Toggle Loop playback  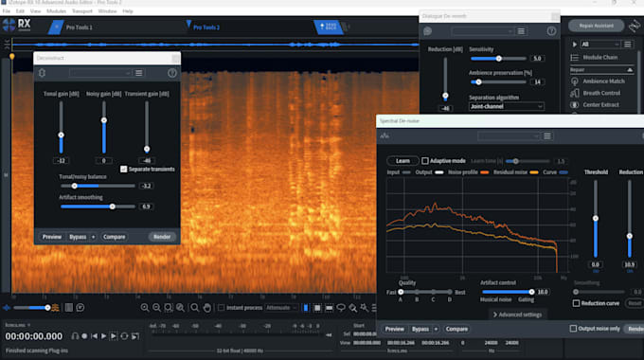click(124, 336)
